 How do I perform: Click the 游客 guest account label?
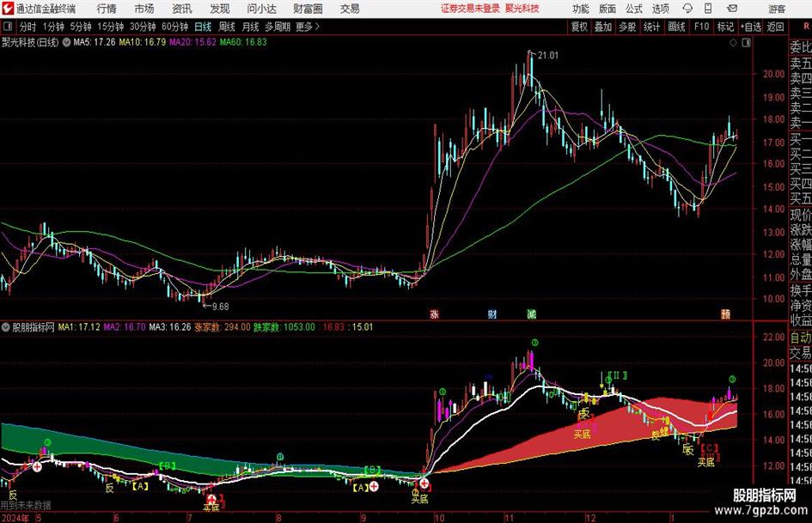pos(776,9)
